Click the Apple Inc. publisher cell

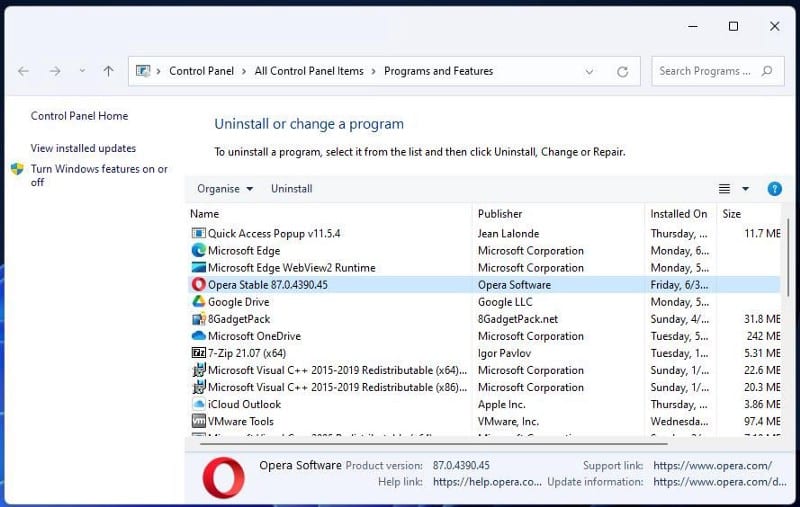tap(502, 404)
